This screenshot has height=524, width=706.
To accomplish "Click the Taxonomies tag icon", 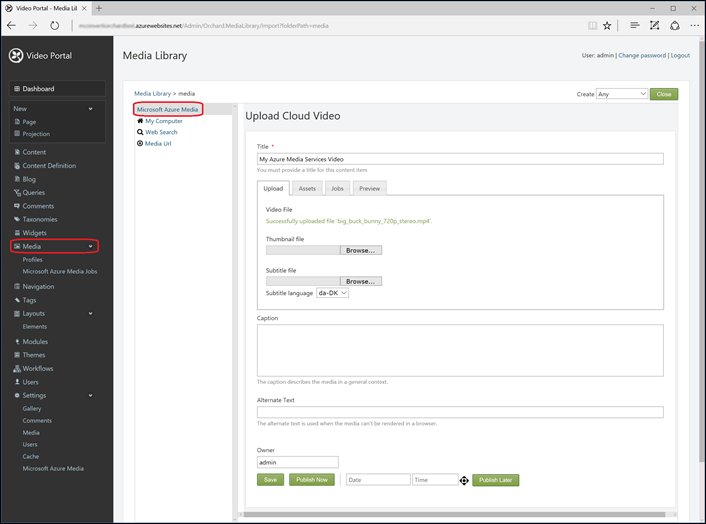I will click(x=17, y=219).
